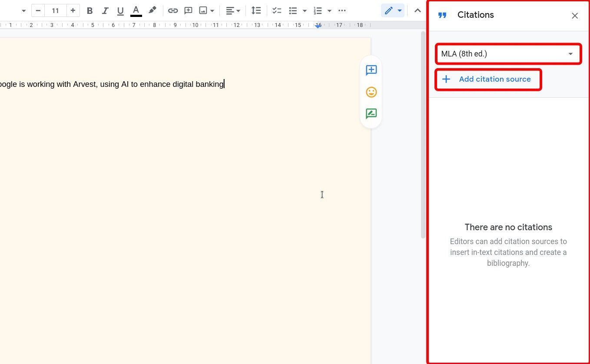Image resolution: width=590 pixels, height=364 pixels.
Task: Add an emoji reaction in the margin
Action: 371,92
